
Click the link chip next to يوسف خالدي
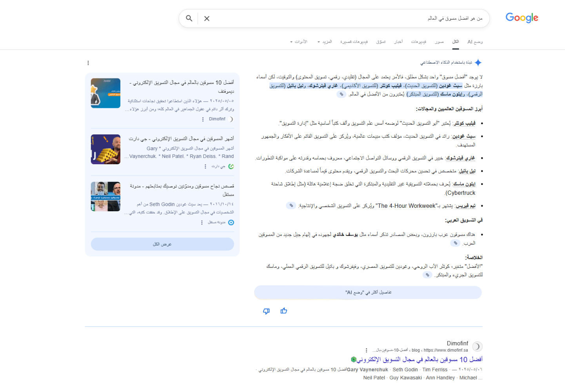455,243
